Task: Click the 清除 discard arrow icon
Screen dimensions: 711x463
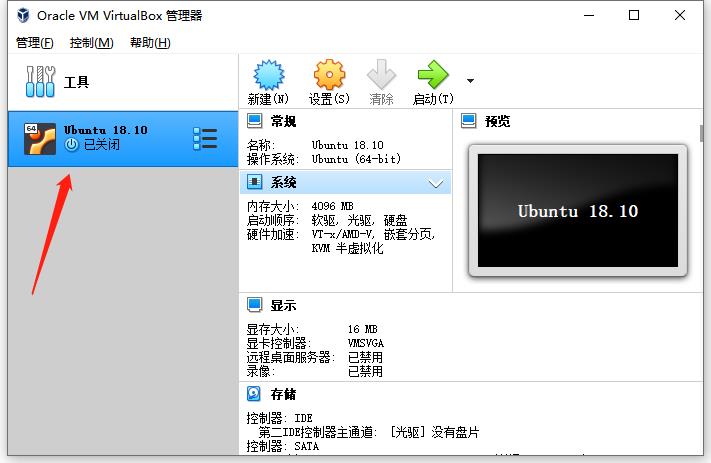Action: [381, 75]
